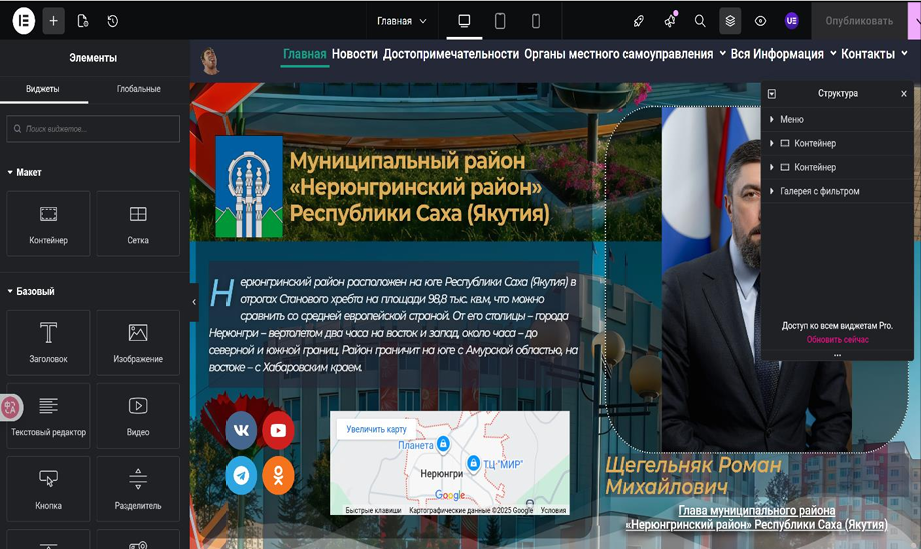This screenshot has width=921, height=549.
Task: Expand the Галерея с фильтром item
Action: [x=772, y=191]
